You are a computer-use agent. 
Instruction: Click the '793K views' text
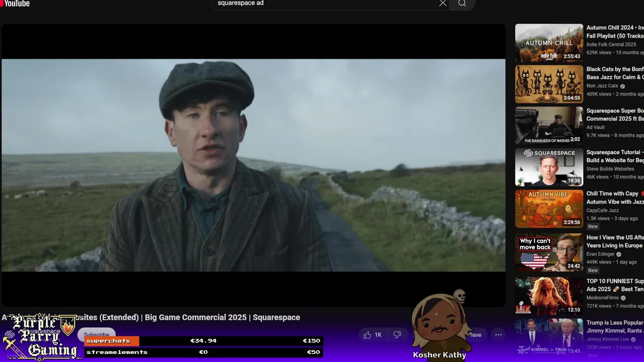click(x=599, y=347)
